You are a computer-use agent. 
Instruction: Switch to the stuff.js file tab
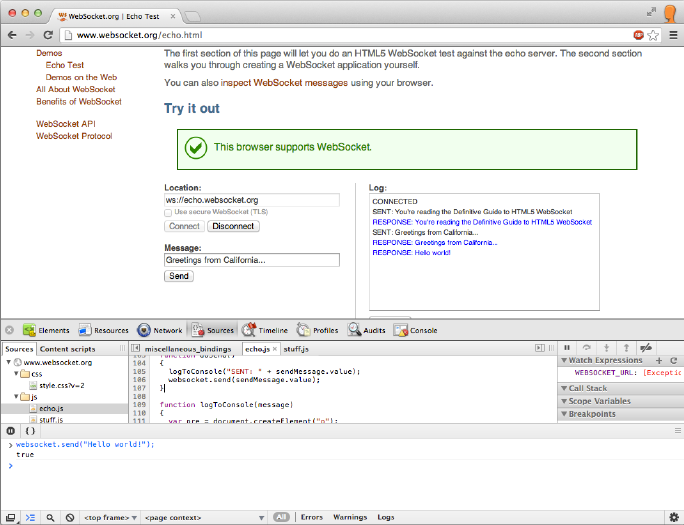(x=296, y=349)
